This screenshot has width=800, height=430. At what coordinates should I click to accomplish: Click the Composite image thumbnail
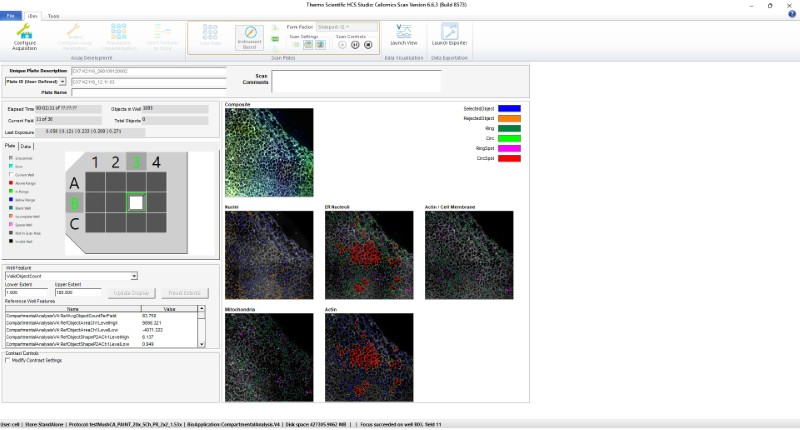[268, 153]
